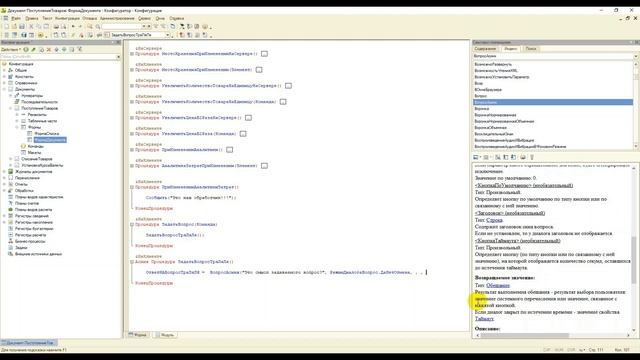Expand the СписаниеТоваров tree node
This screenshot has width=640, height=360.
point(11,159)
